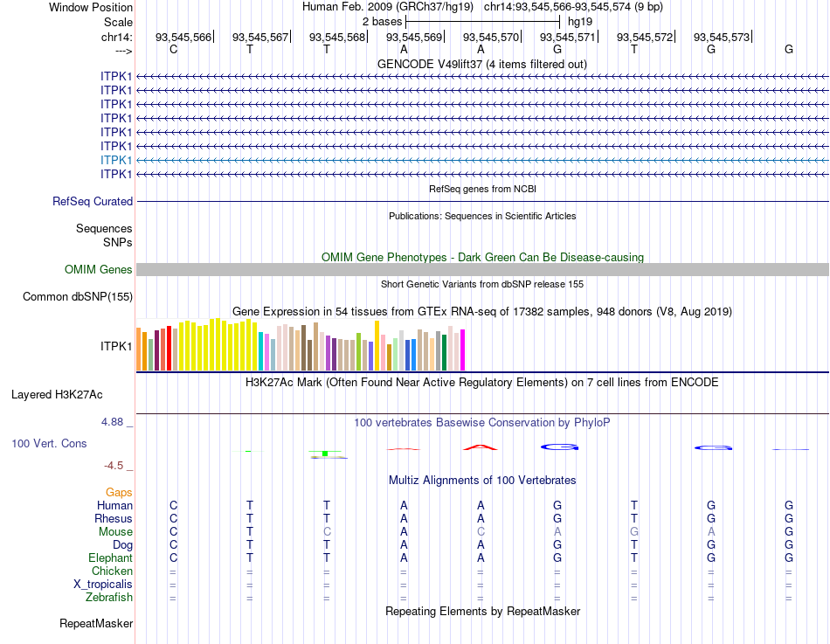
Task: Click the OMIM Genes track label
Action: [99, 269]
